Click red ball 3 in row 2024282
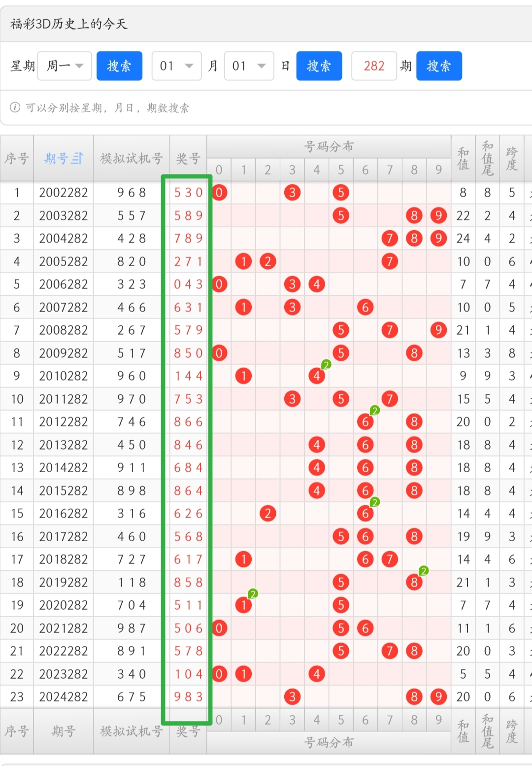 coord(292,697)
